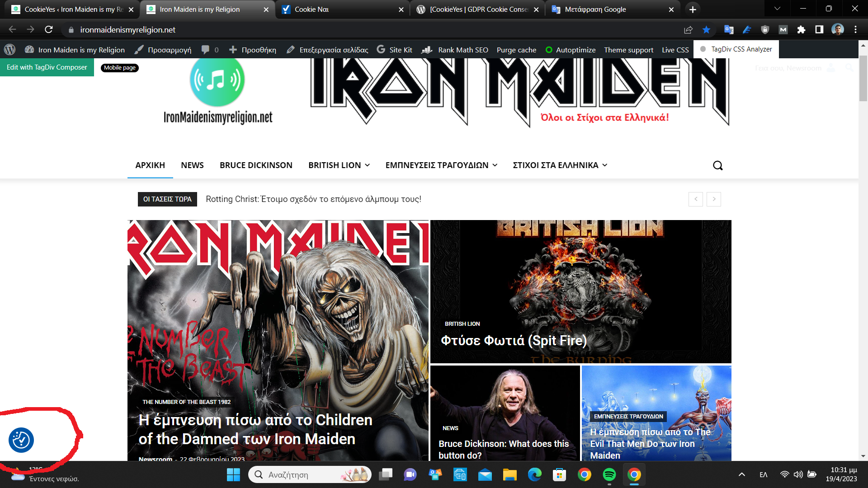868x488 pixels.
Task: Click the site search magnifier icon
Action: click(x=717, y=165)
